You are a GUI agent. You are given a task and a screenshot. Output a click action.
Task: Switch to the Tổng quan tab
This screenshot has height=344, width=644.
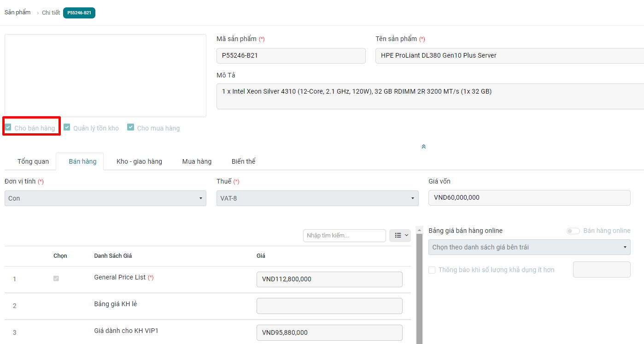click(33, 161)
